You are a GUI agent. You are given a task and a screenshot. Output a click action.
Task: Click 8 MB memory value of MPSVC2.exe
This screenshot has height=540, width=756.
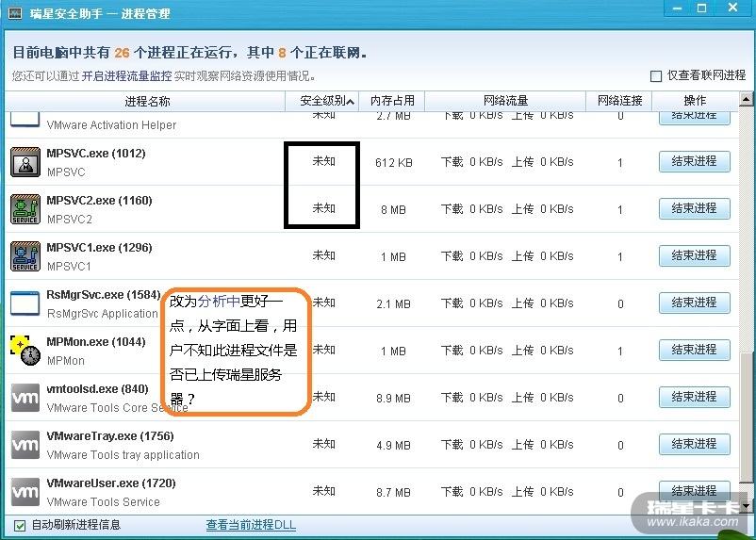(x=393, y=210)
